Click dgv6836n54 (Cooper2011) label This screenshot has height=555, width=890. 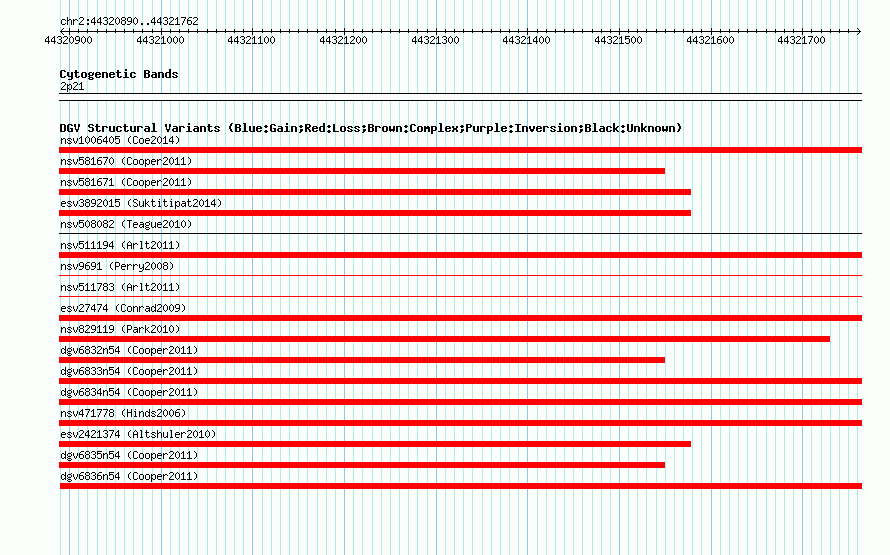click(x=129, y=476)
